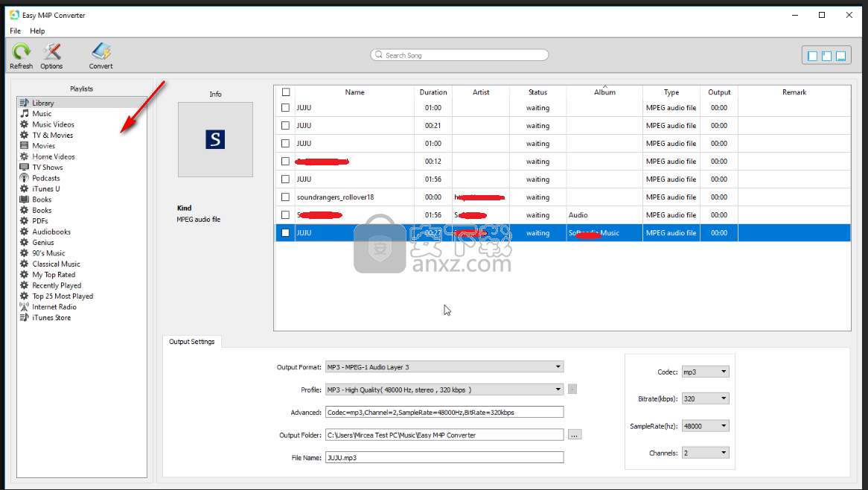Check the Audio album song checkbox
868x490 pixels.
[x=286, y=214]
